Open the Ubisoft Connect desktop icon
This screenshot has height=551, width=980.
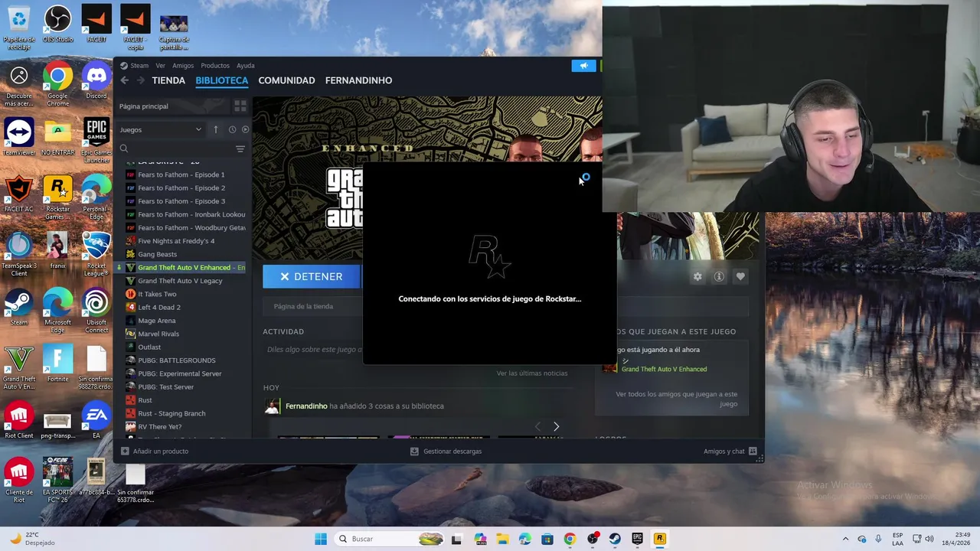(x=96, y=310)
